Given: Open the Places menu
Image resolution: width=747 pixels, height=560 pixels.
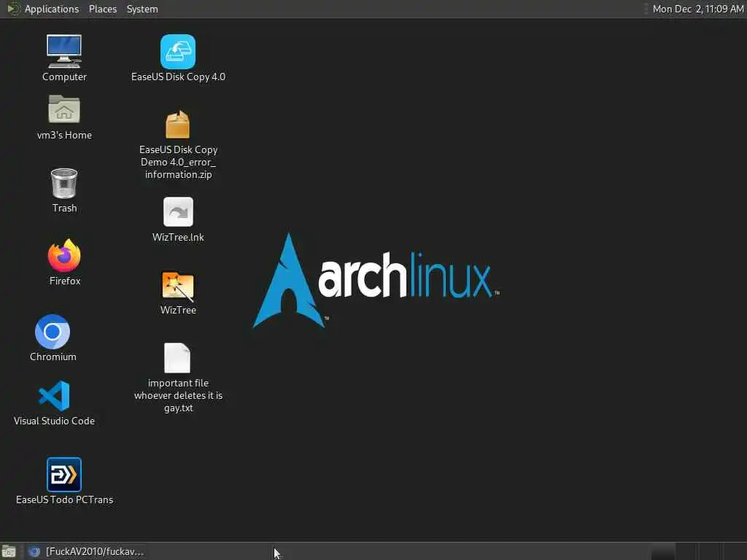Looking at the screenshot, I should [103, 9].
